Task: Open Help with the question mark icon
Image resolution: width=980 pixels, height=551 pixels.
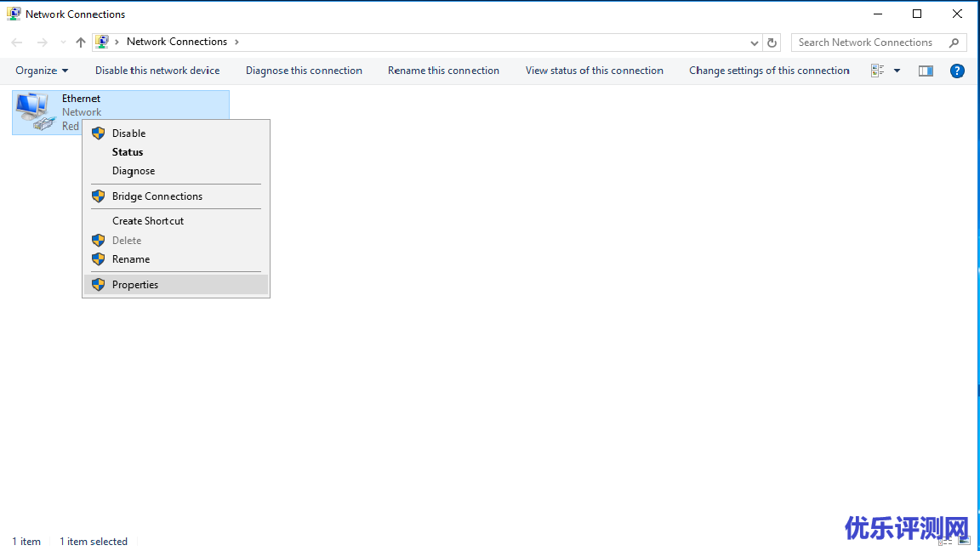Action: coord(957,71)
